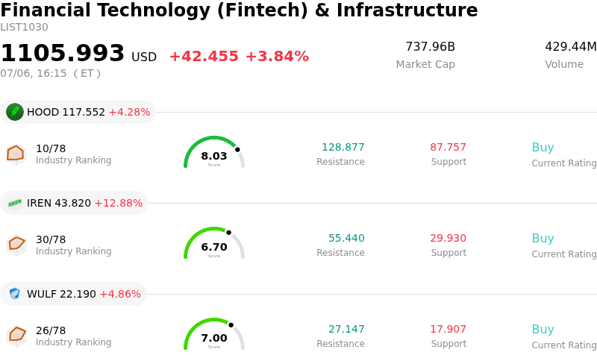Click the 737.96B Market Cap figure
This screenshot has height=364, width=597.
(x=431, y=46)
